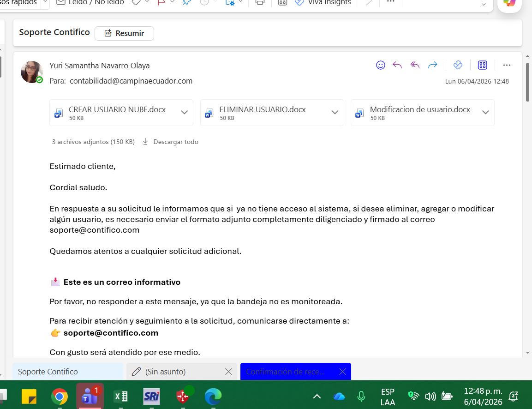Open Viva Insights from the ribbon

323,3
